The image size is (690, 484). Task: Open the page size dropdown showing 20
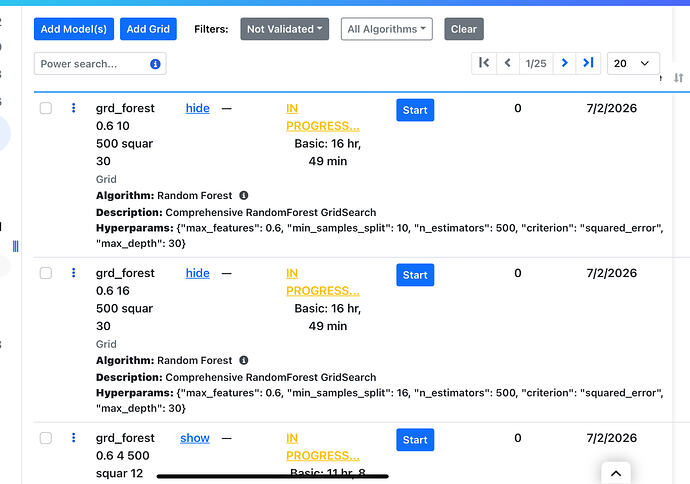point(633,63)
